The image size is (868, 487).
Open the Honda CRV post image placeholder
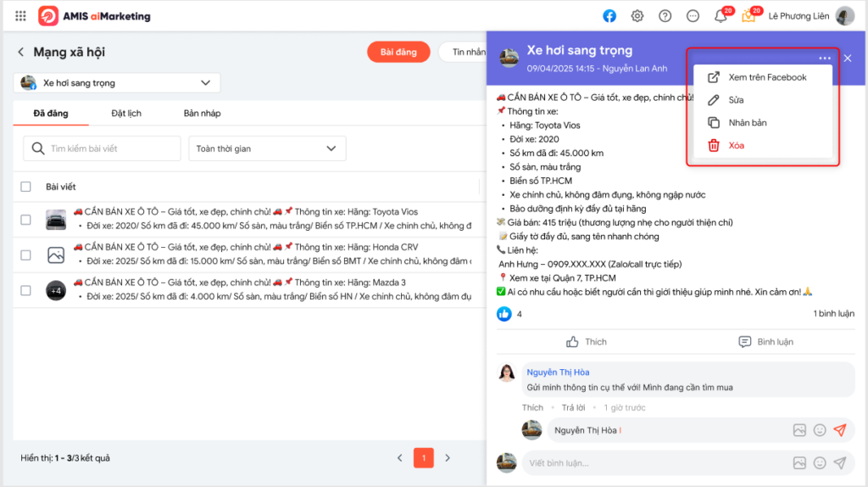56,255
